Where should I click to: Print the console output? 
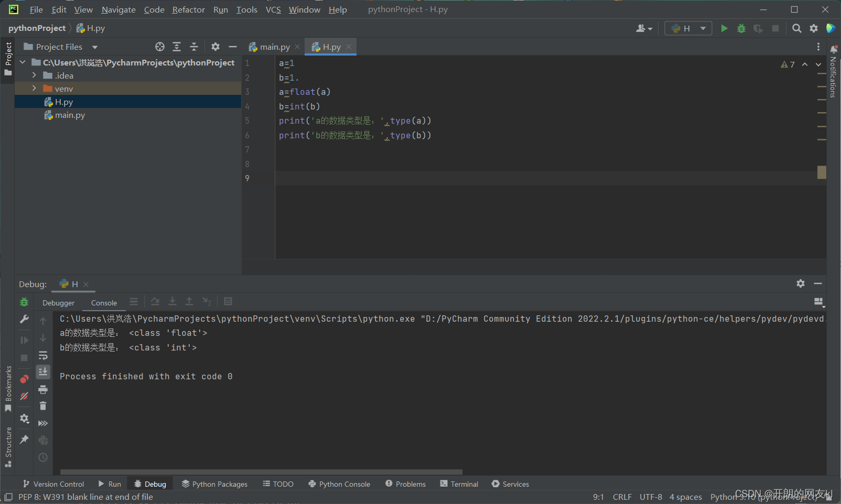[x=43, y=389]
